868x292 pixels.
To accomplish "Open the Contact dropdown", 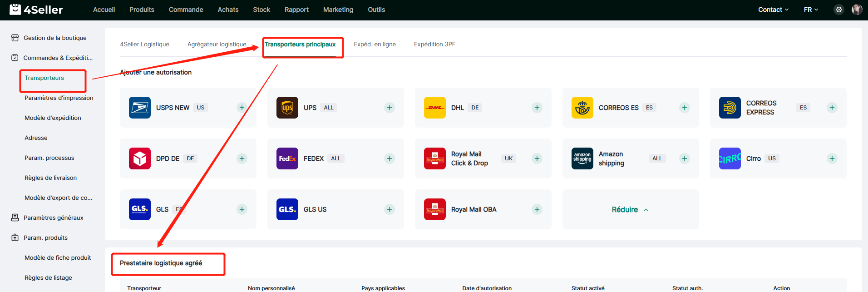I will pyautogui.click(x=773, y=10).
